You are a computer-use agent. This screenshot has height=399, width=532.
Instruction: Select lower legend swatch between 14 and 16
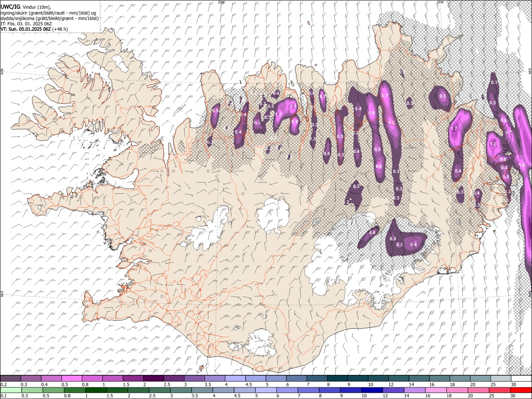pyautogui.click(x=414, y=390)
